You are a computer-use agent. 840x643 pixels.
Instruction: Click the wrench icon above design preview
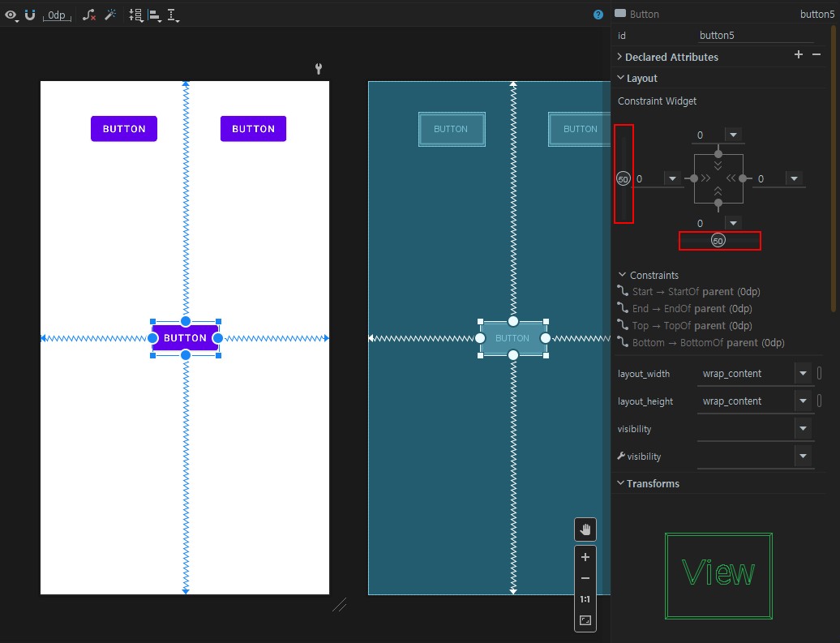click(318, 69)
